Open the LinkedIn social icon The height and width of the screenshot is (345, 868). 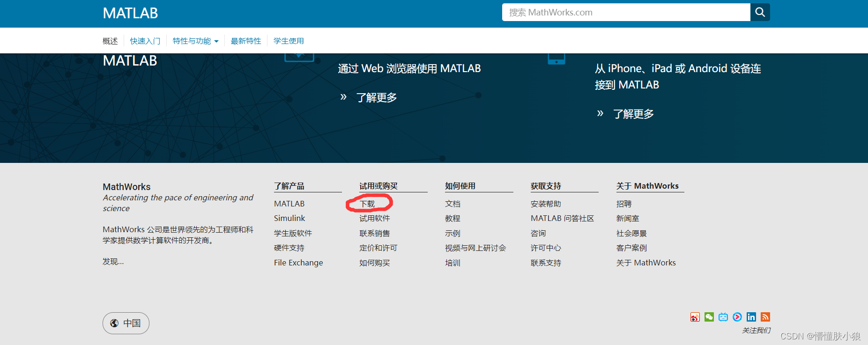click(751, 317)
